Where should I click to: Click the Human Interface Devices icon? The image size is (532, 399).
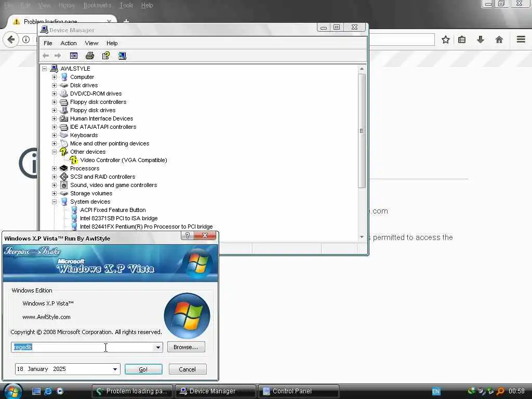[64, 118]
